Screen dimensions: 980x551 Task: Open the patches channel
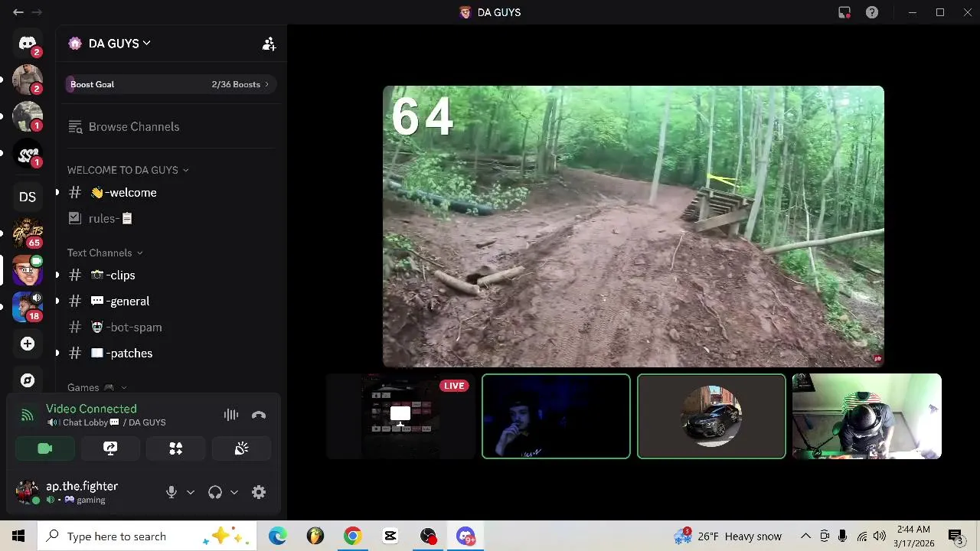[169, 354]
